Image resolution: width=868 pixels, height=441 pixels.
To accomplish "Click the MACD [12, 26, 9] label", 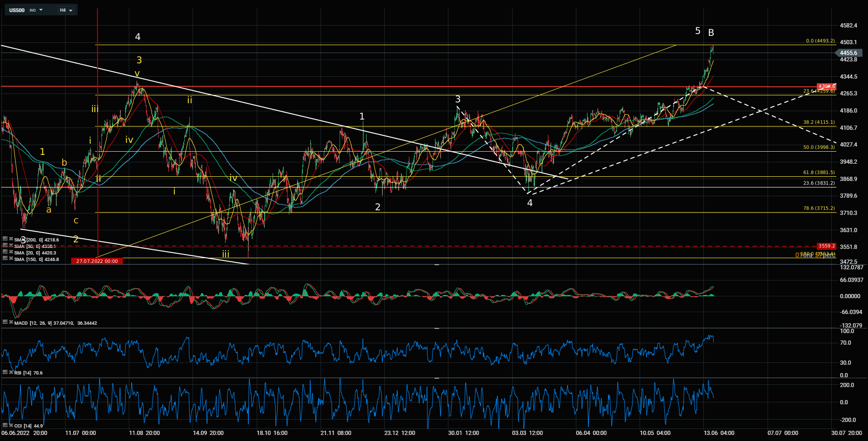I will coord(56,323).
